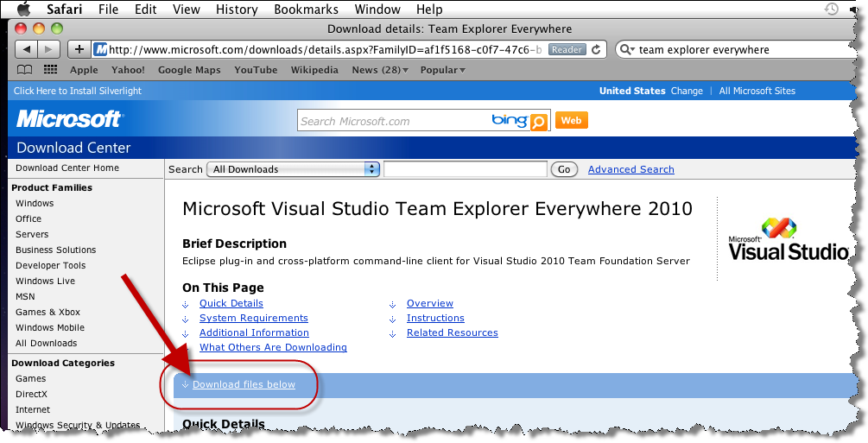The height and width of the screenshot is (443, 868).
Task: Open the System Requirements link
Action: 254,318
